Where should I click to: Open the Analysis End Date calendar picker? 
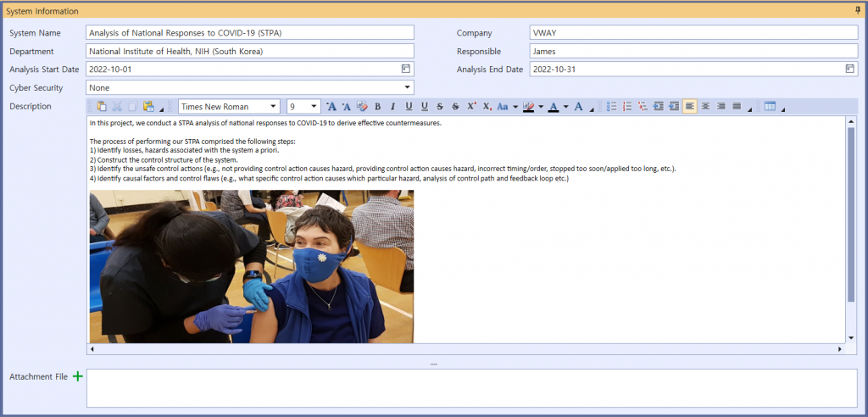[x=849, y=69]
